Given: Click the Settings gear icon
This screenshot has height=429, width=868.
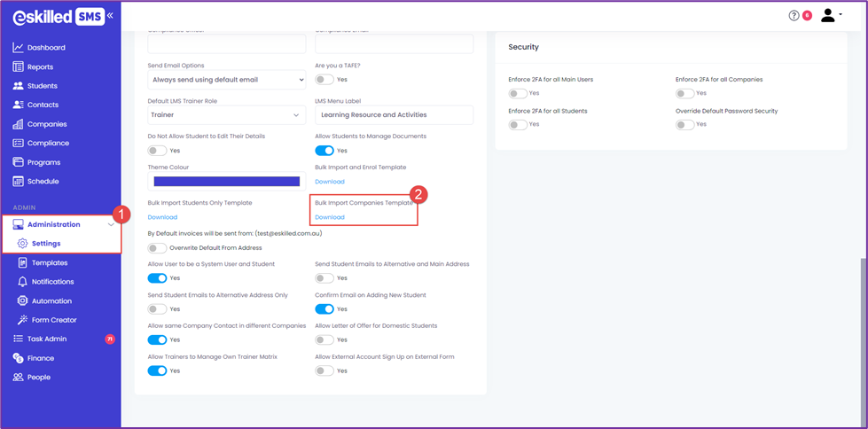Looking at the screenshot, I should point(23,243).
